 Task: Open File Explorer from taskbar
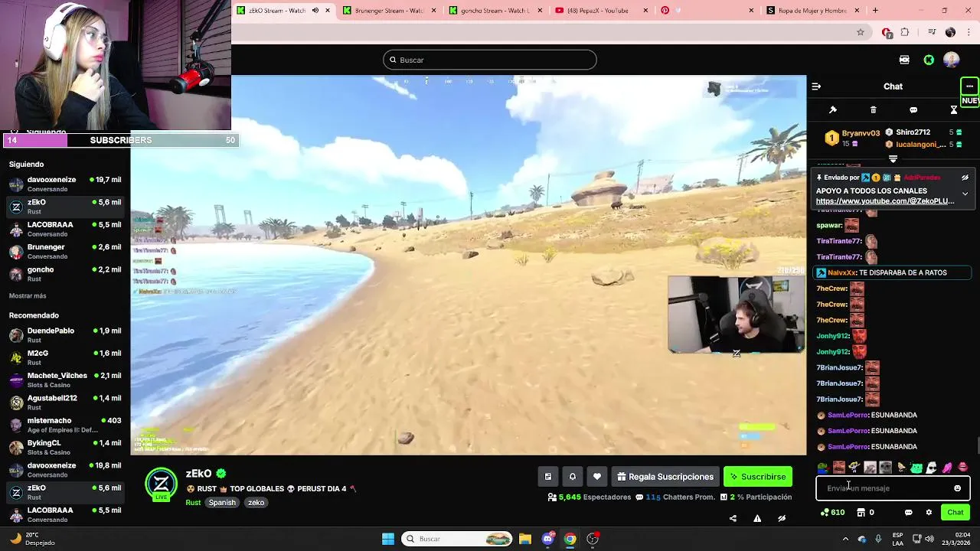[x=525, y=539]
